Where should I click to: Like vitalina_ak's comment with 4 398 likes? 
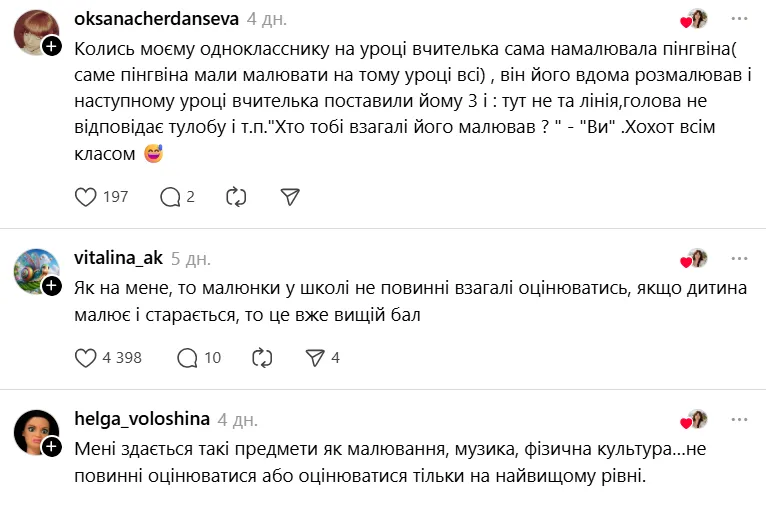pos(86,357)
